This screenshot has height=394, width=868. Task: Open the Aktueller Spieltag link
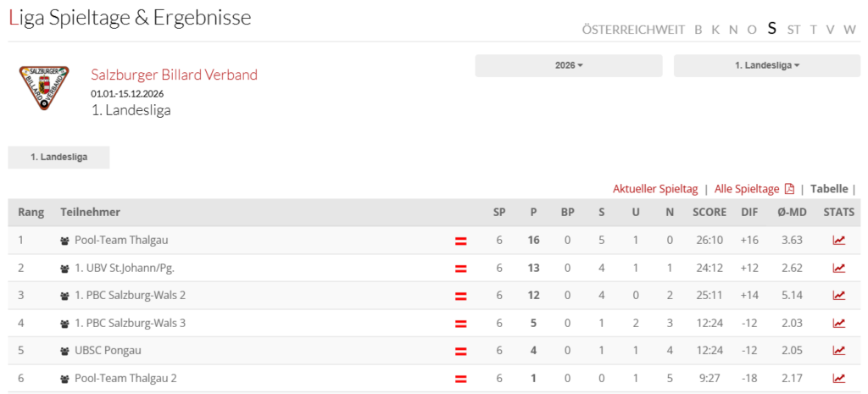655,189
